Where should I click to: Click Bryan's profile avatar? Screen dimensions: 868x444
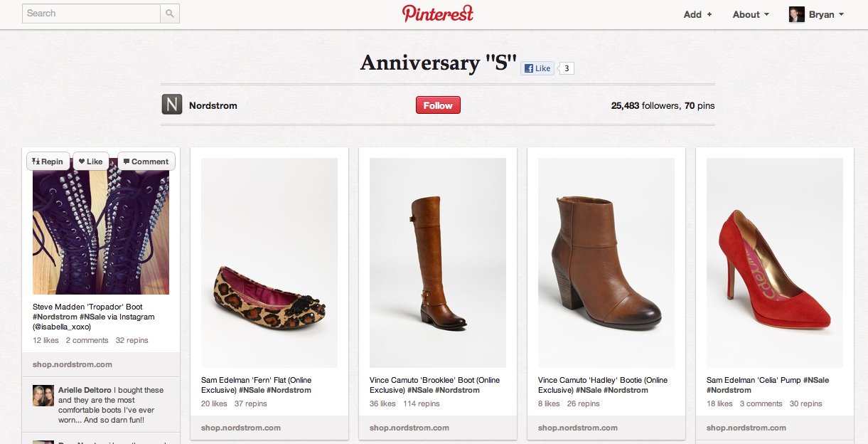[x=797, y=14]
